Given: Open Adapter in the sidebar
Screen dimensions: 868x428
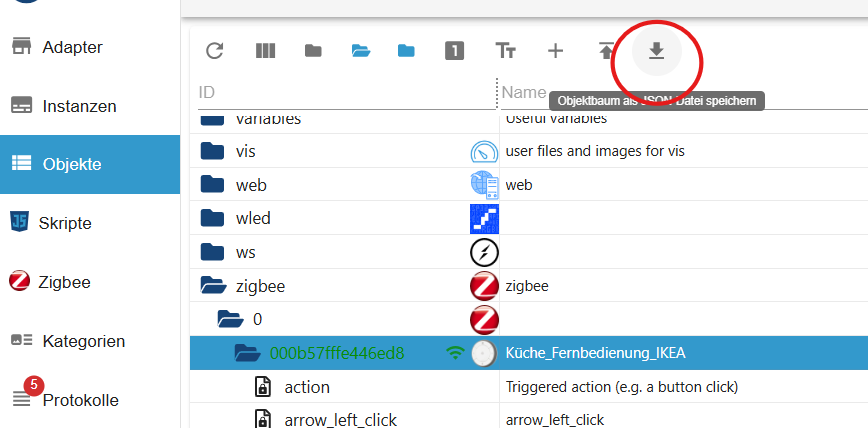Looking at the screenshot, I should [72, 47].
